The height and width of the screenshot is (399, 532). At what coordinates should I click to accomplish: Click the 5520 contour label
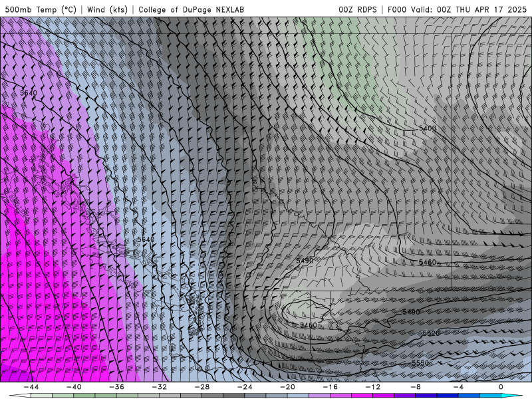431,334
